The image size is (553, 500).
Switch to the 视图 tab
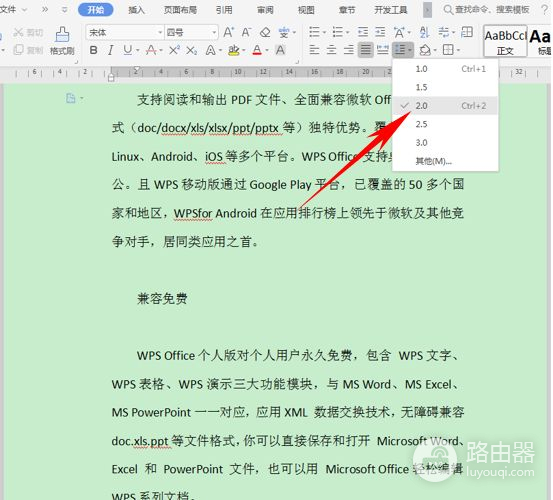coord(306,10)
